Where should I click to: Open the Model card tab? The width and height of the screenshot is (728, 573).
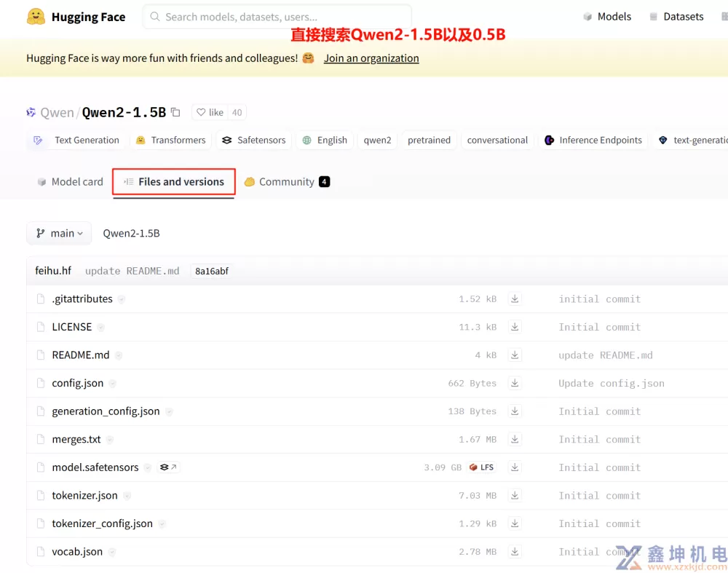point(70,181)
